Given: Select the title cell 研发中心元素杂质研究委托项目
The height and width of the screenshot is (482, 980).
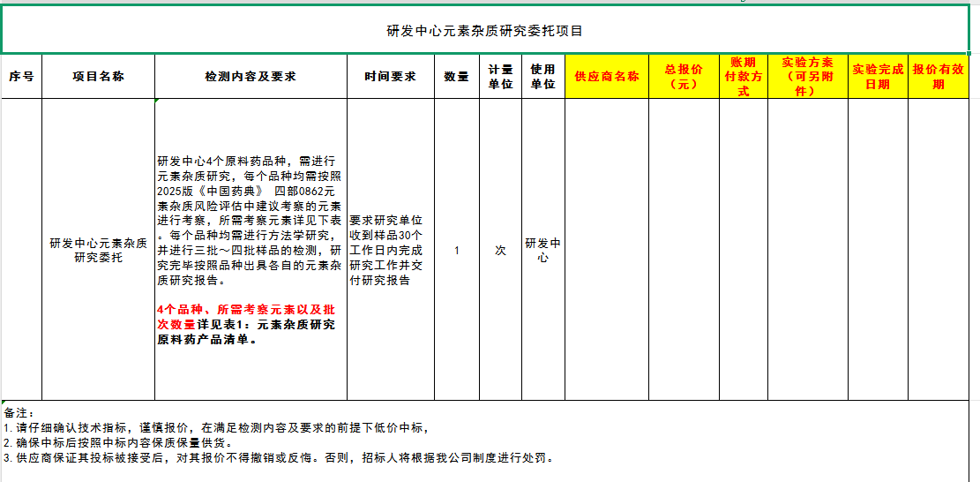Looking at the screenshot, I should point(485,30).
